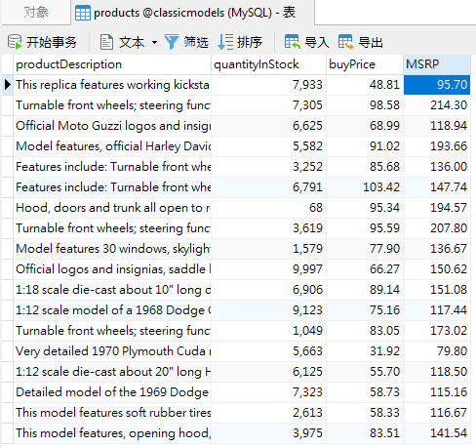The height and width of the screenshot is (448, 476).
Task: Click the buyPrice cell 103.42
Action: click(x=365, y=187)
